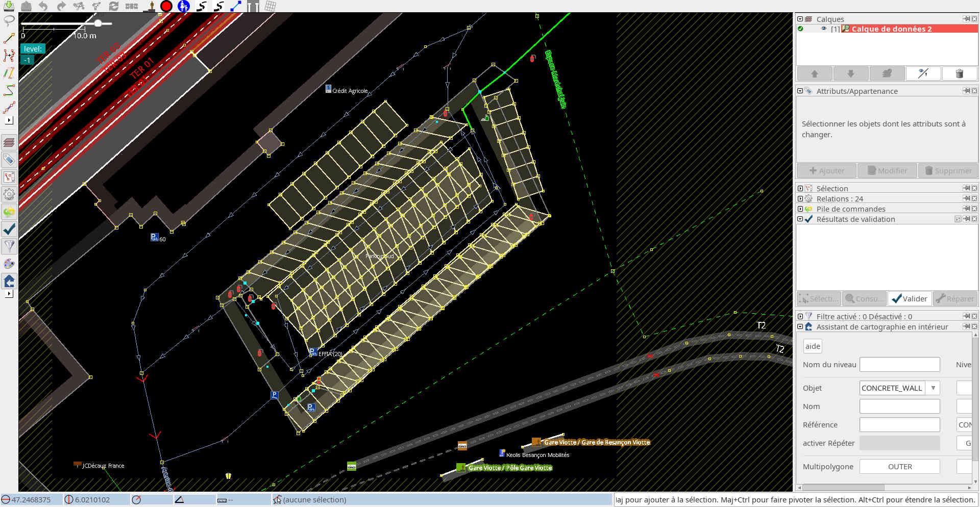Toggle the validation results sidebar button

click(x=9, y=229)
